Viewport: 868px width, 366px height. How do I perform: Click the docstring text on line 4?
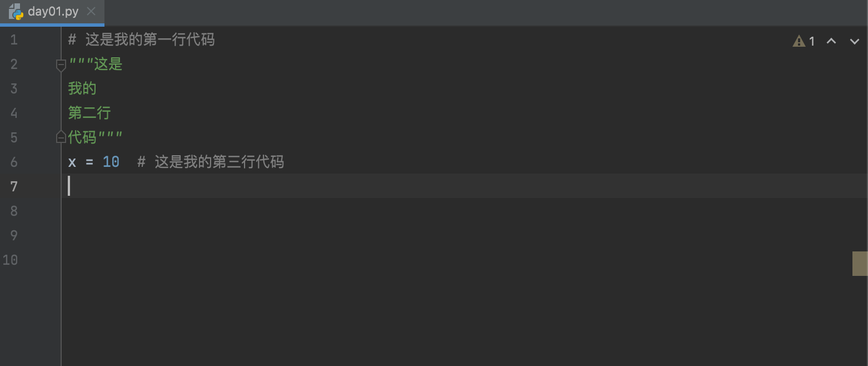[x=89, y=113]
